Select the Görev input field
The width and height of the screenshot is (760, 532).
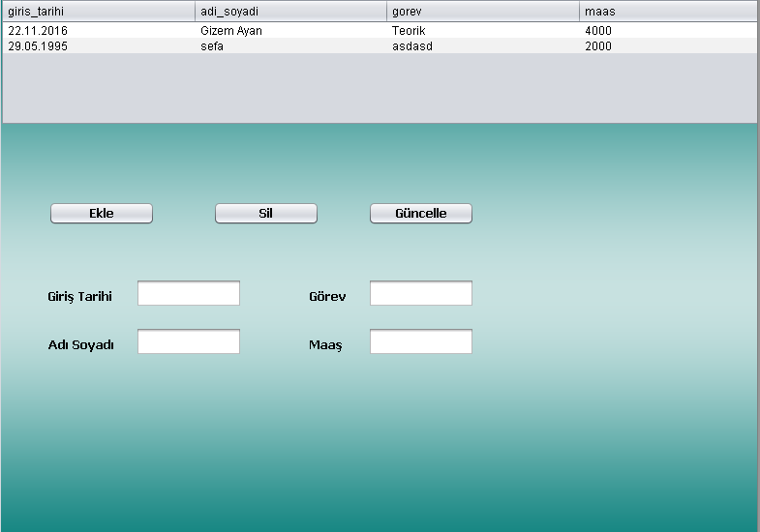420,294
